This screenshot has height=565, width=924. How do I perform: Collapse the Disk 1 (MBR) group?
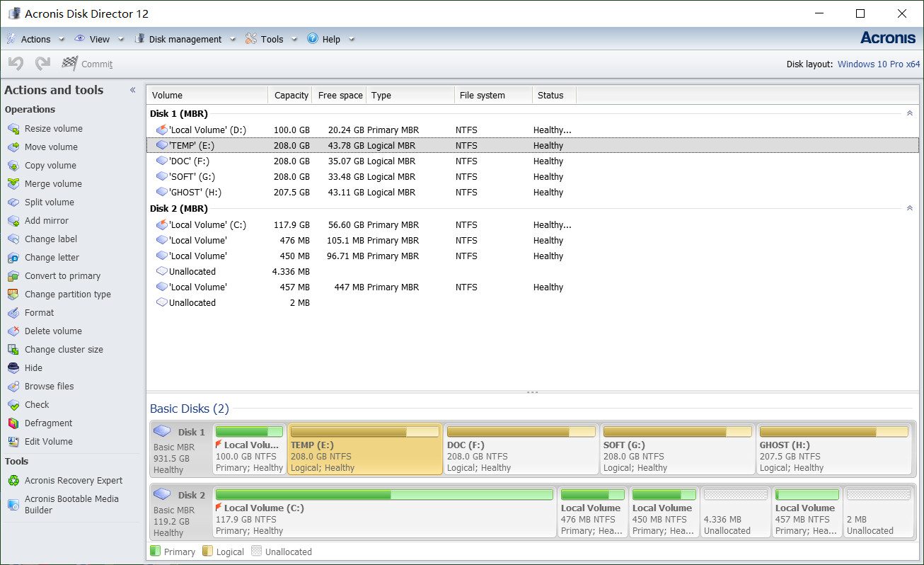tap(909, 113)
